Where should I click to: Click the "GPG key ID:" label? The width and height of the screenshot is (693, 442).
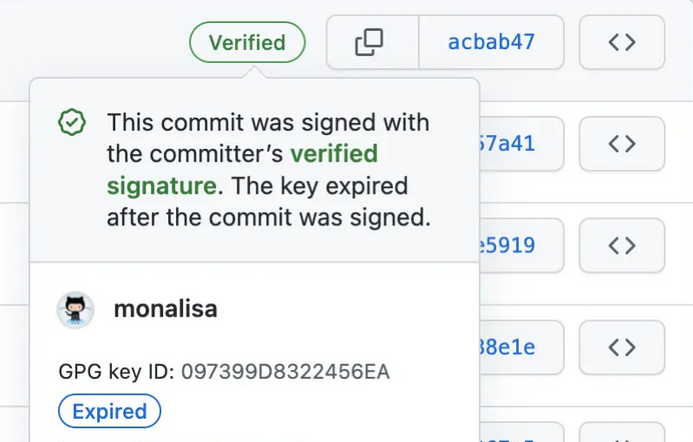117,372
